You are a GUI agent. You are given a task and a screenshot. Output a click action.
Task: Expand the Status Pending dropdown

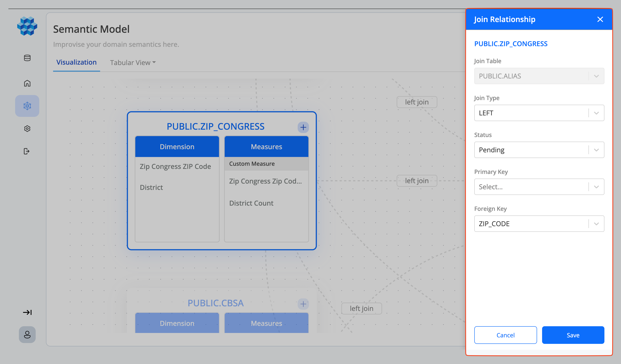pyautogui.click(x=539, y=150)
